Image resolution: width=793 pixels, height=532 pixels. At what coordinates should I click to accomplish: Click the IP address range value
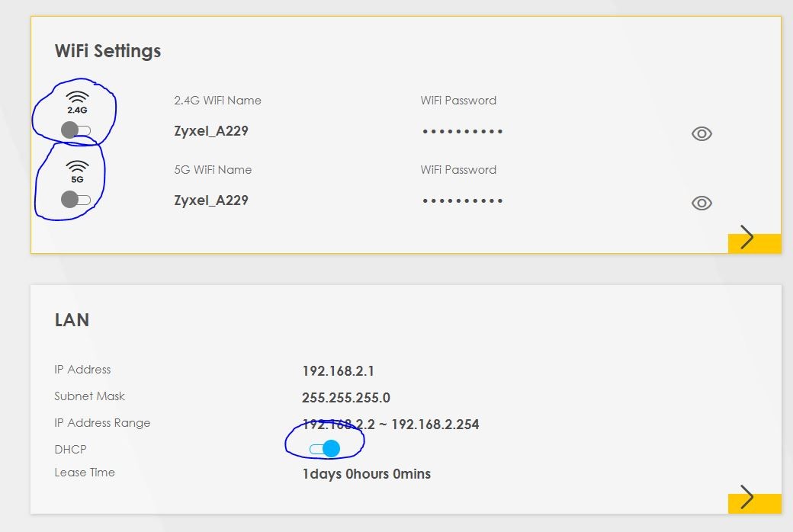(390, 425)
